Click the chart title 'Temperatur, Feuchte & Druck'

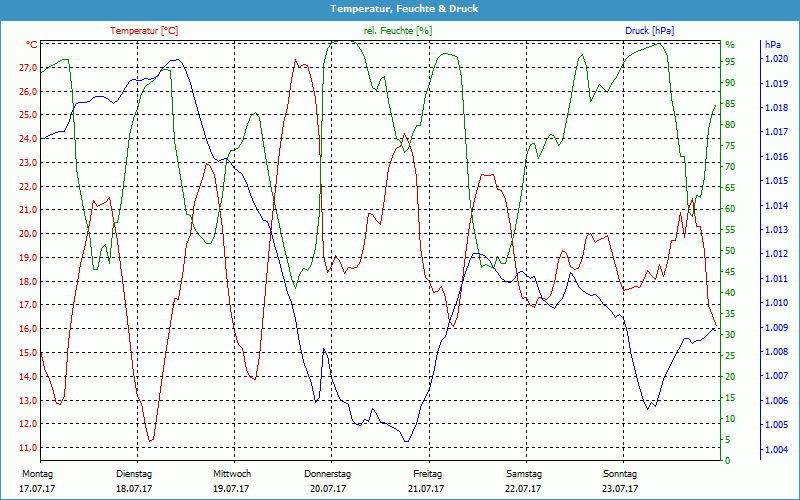pos(404,9)
